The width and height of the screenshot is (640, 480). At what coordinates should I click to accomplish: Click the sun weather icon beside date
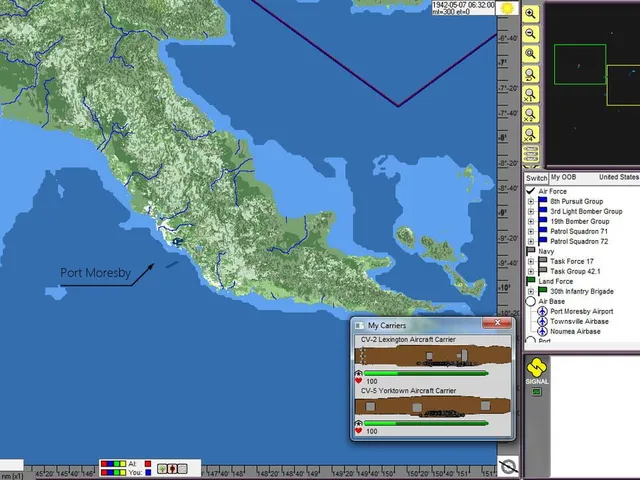(x=507, y=8)
